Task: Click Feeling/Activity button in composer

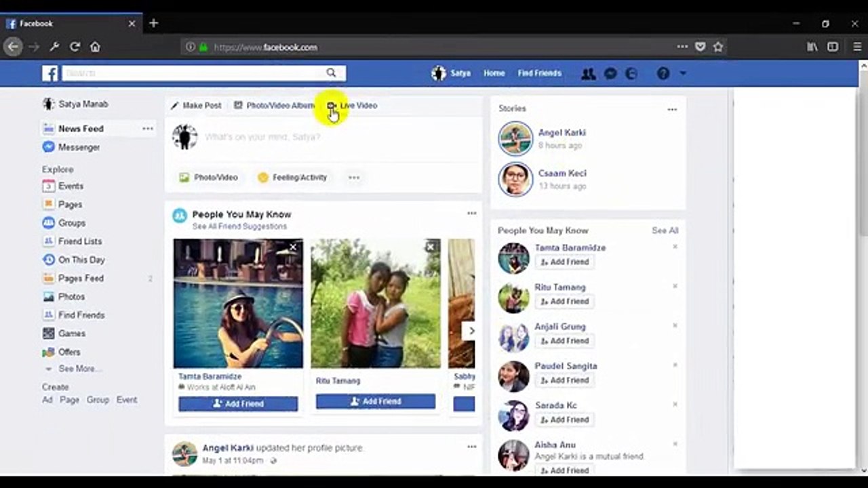Action: pos(292,178)
